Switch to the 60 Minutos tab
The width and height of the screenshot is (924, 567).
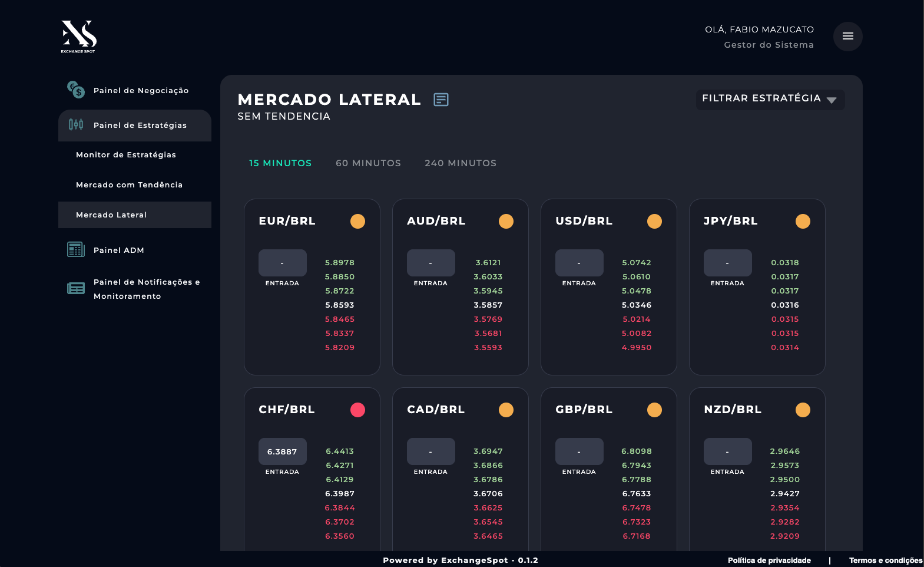(x=368, y=163)
